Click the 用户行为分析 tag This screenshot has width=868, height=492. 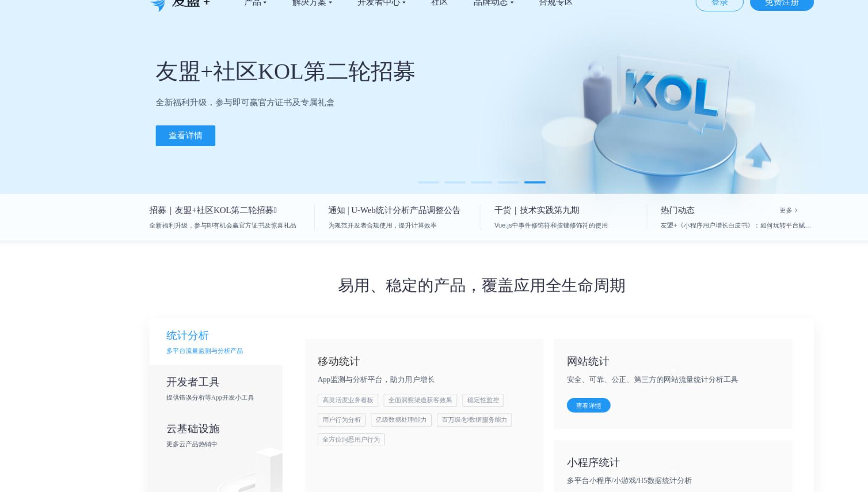tap(342, 420)
